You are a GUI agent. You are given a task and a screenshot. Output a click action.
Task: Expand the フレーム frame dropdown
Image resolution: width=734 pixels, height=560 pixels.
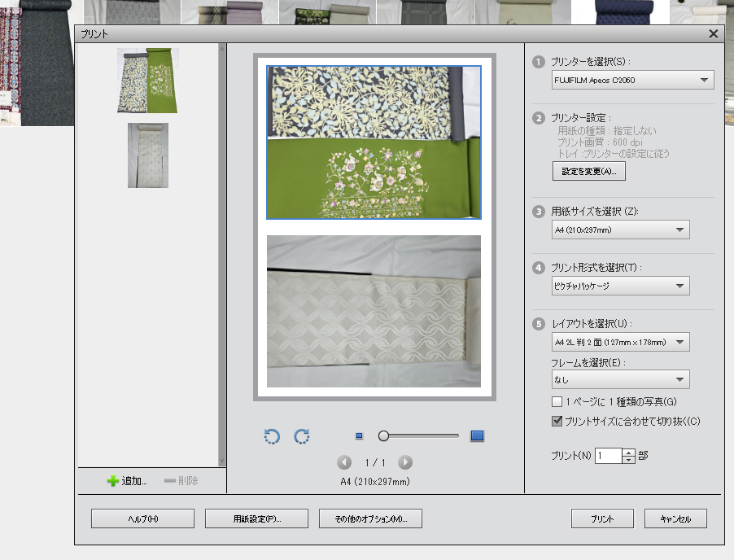point(620,379)
